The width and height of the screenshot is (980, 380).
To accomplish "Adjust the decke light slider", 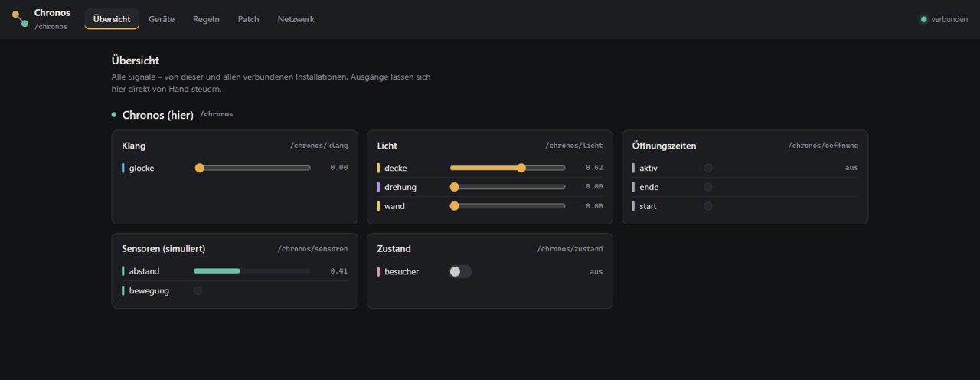I will point(508,168).
